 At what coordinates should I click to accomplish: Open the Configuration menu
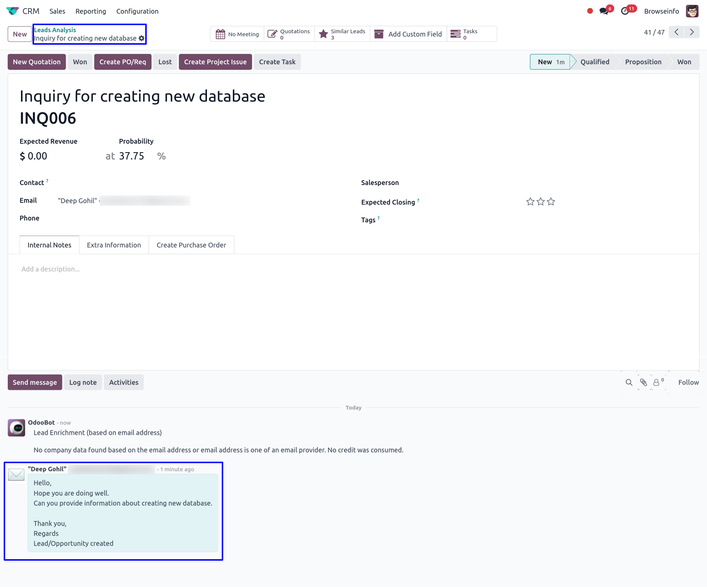[x=137, y=11]
